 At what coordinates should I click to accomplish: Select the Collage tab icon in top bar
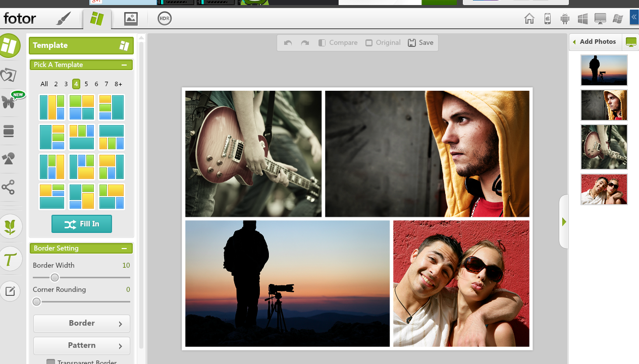pos(96,19)
